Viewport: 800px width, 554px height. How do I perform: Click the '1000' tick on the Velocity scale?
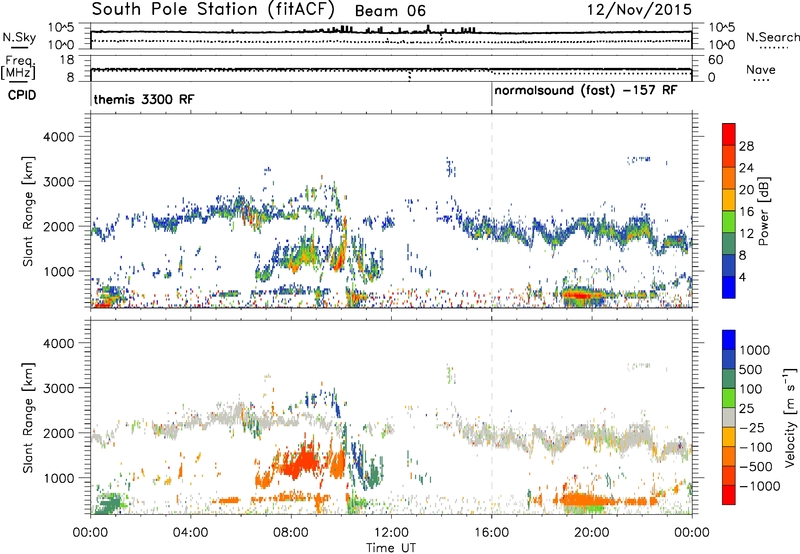tap(755, 350)
